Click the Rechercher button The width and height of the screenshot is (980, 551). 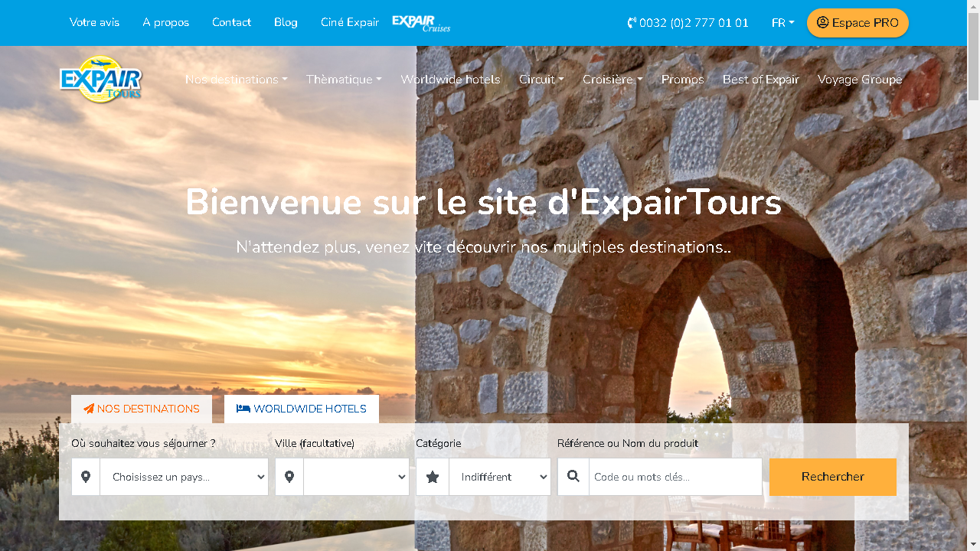(x=833, y=477)
